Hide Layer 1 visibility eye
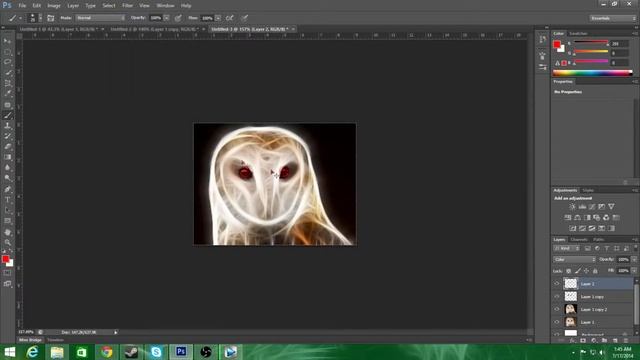640x360 pixels. pos(557,322)
